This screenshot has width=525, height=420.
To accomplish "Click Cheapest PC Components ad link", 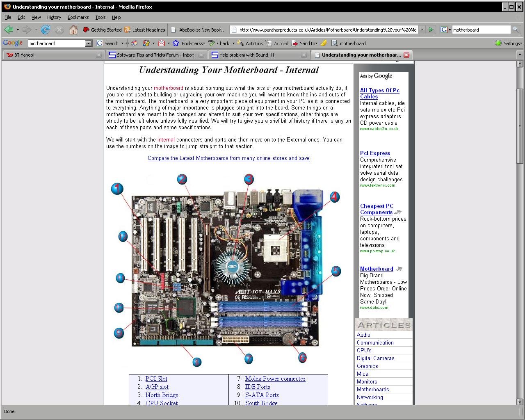I will [x=377, y=209].
